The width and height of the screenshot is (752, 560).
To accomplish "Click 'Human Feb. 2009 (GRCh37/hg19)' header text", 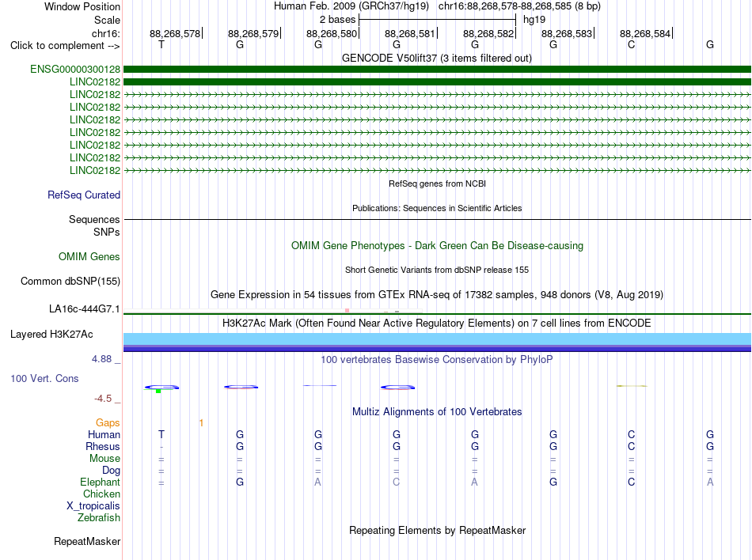I will (x=351, y=6).
